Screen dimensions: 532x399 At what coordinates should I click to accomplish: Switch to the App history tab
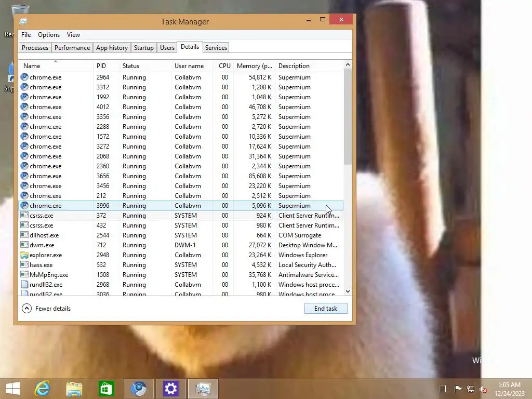coord(112,47)
